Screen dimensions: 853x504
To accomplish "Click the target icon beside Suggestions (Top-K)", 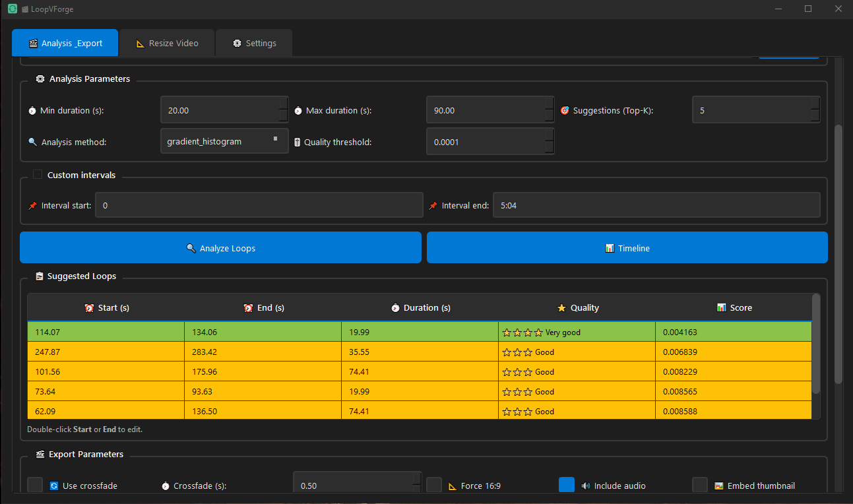I will point(564,111).
